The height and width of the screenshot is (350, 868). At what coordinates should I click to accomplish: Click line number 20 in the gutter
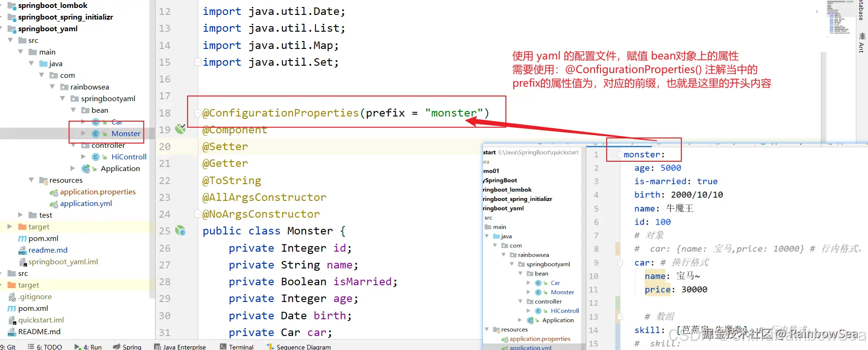tap(165, 146)
